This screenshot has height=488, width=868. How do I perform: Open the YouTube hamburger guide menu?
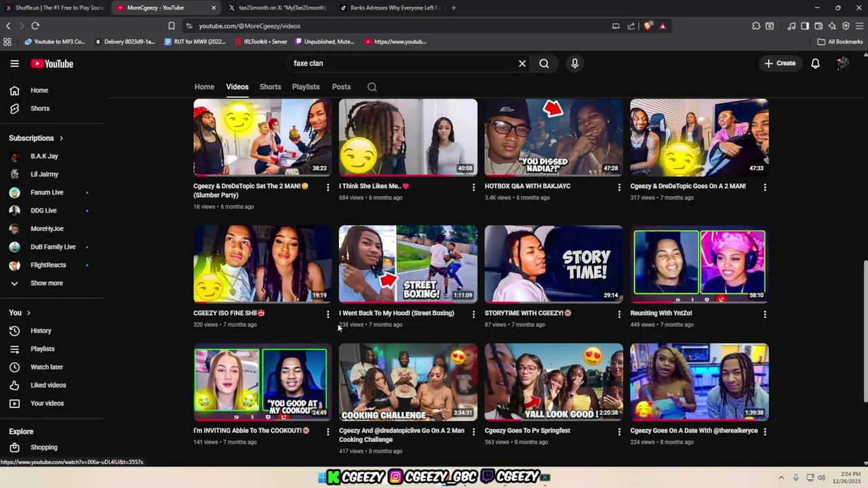[x=14, y=64]
